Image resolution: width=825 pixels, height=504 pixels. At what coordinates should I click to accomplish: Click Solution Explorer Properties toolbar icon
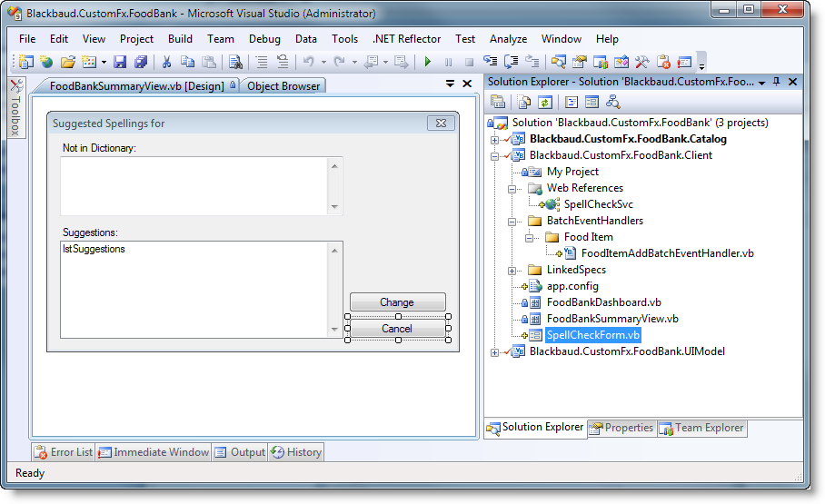coord(498,102)
